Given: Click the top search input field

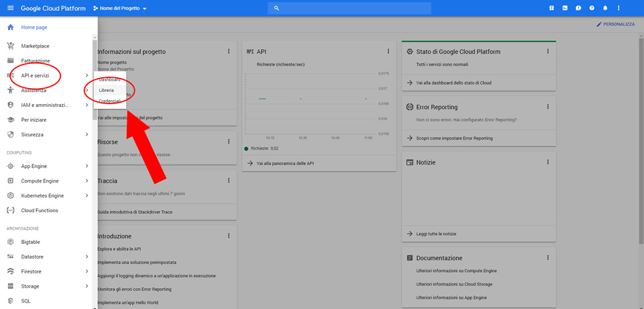Looking at the screenshot, I should coord(349,8).
